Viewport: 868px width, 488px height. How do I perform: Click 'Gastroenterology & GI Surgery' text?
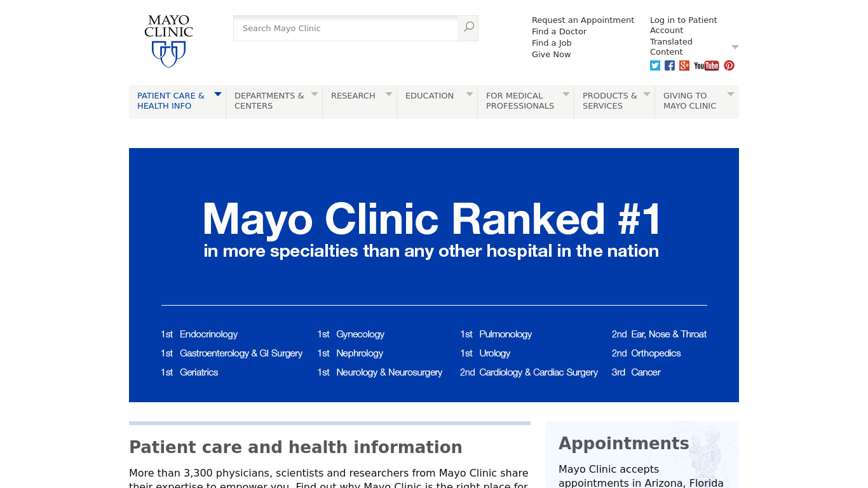click(241, 353)
